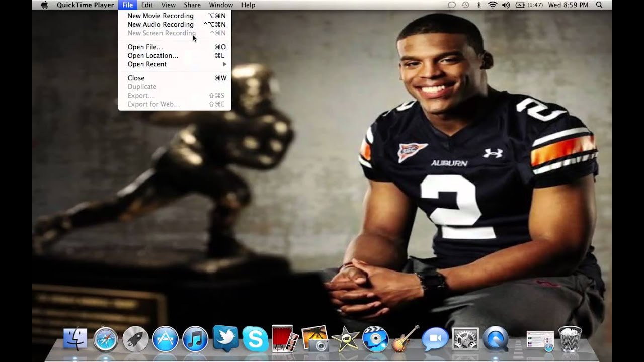
Task: Launch iTunes from the dock
Action: click(195, 339)
